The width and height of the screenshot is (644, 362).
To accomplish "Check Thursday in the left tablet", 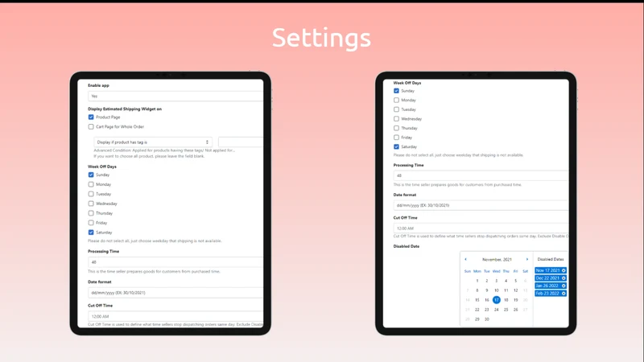I will pos(91,213).
